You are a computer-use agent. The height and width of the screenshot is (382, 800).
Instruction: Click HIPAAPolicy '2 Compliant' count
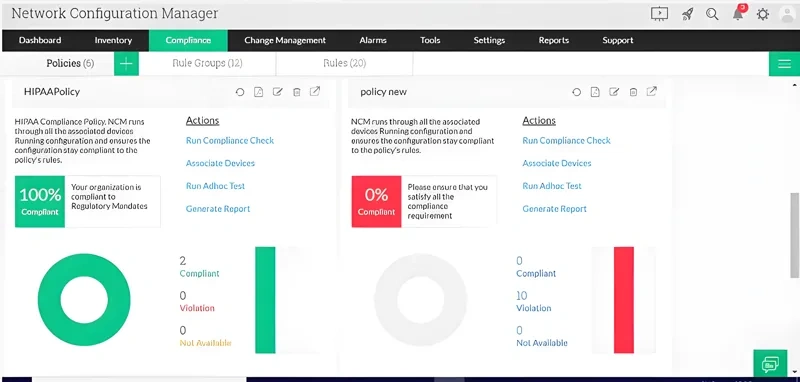click(x=199, y=267)
